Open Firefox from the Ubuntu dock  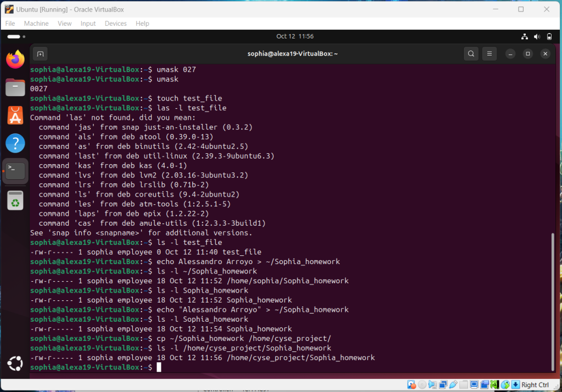pyautogui.click(x=15, y=59)
